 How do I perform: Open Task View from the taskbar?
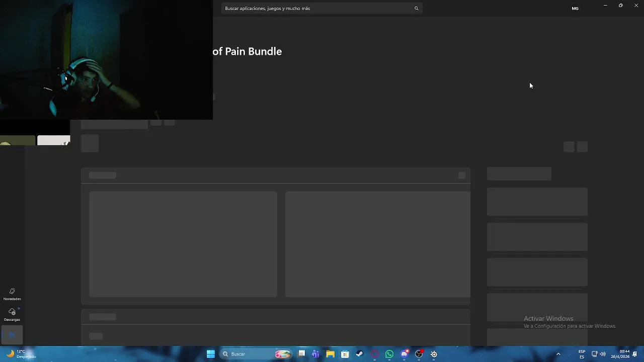pos(301,354)
